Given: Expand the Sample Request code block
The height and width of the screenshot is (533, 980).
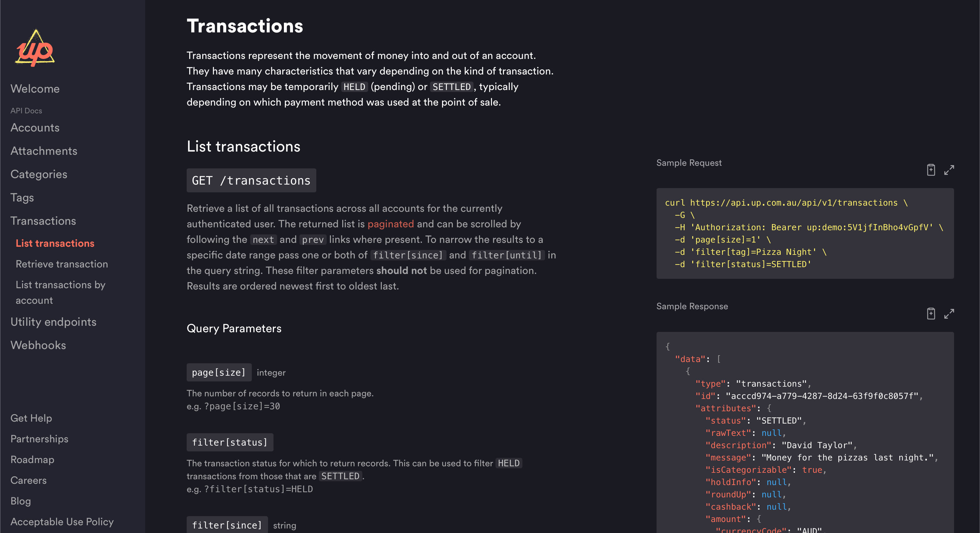Looking at the screenshot, I should pyautogui.click(x=949, y=170).
